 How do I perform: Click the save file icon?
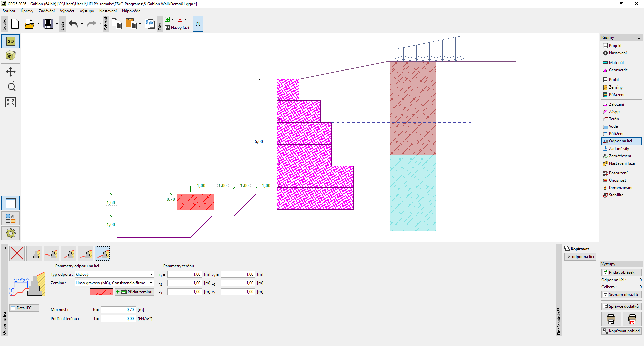pos(48,24)
